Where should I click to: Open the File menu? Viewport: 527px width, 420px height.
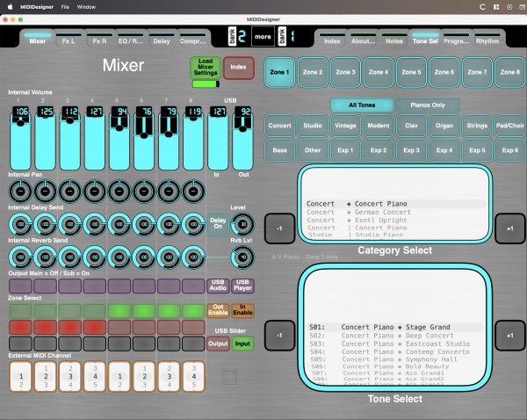(65, 7)
